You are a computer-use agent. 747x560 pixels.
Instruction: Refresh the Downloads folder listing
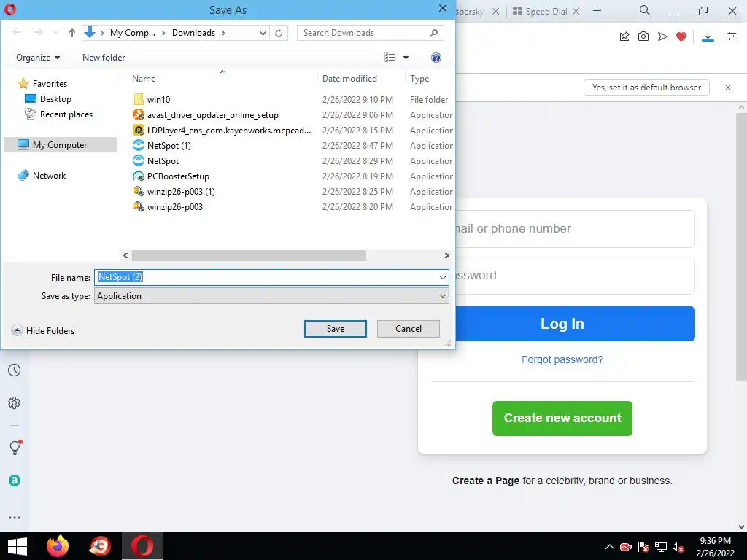coord(279,33)
